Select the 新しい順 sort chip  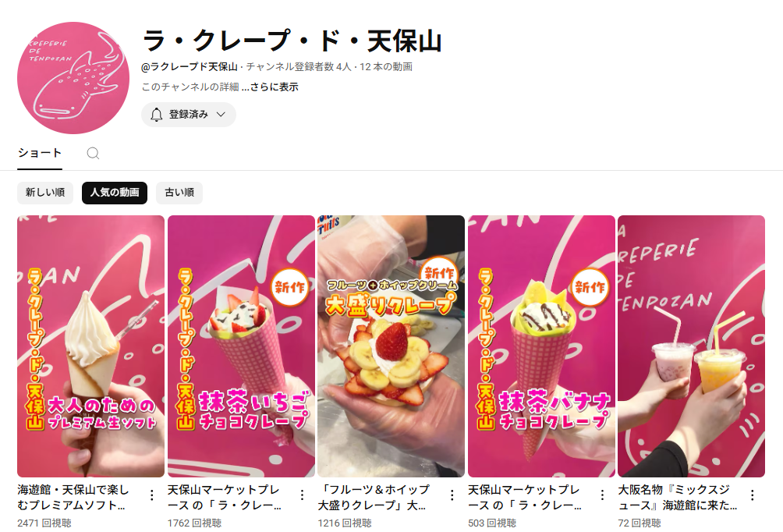click(45, 193)
